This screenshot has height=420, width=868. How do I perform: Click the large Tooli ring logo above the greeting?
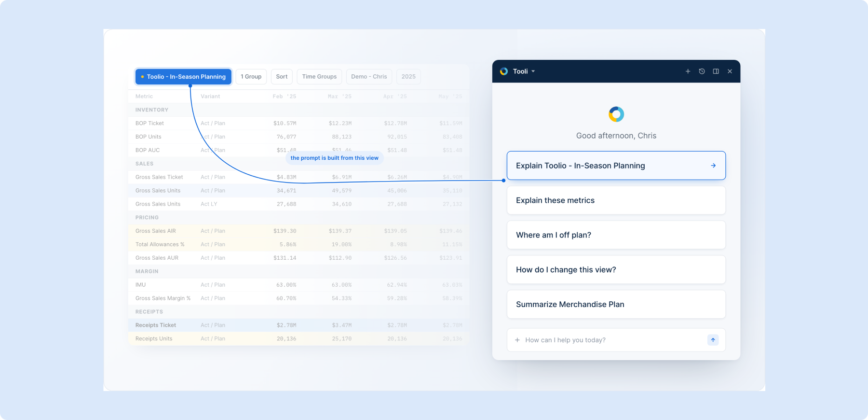click(x=616, y=114)
